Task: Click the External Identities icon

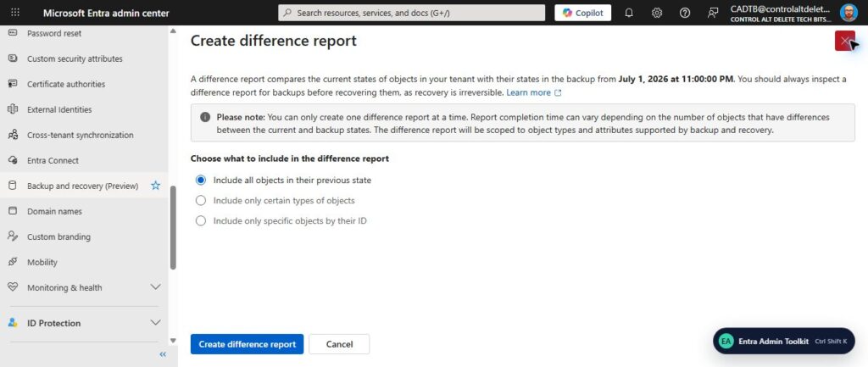Action: coord(13,109)
